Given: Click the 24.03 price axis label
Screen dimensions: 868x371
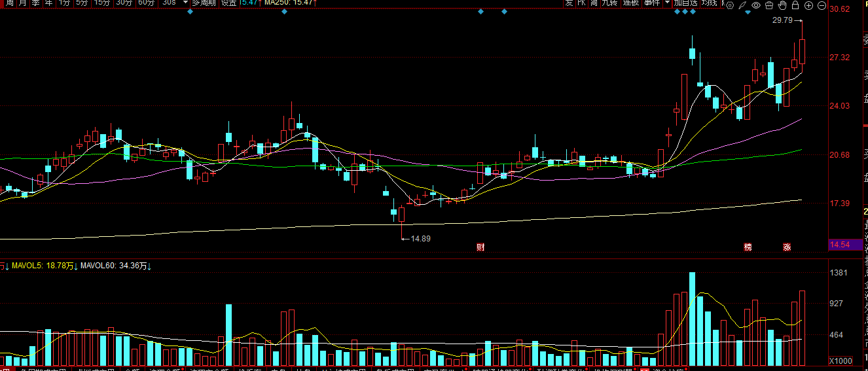Looking at the screenshot, I should click(x=839, y=106).
